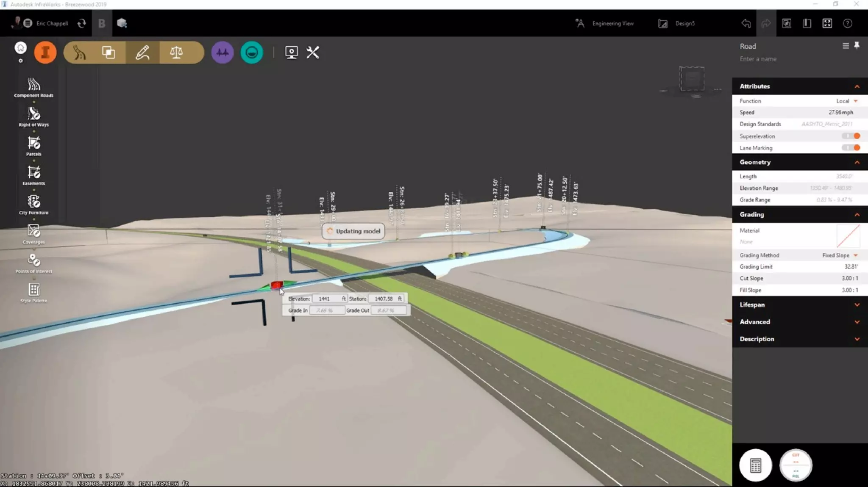Click the orange InfraWorks home button
Image resolution: width=868 pixels, height=487 pixels.
tap(45, 53)
